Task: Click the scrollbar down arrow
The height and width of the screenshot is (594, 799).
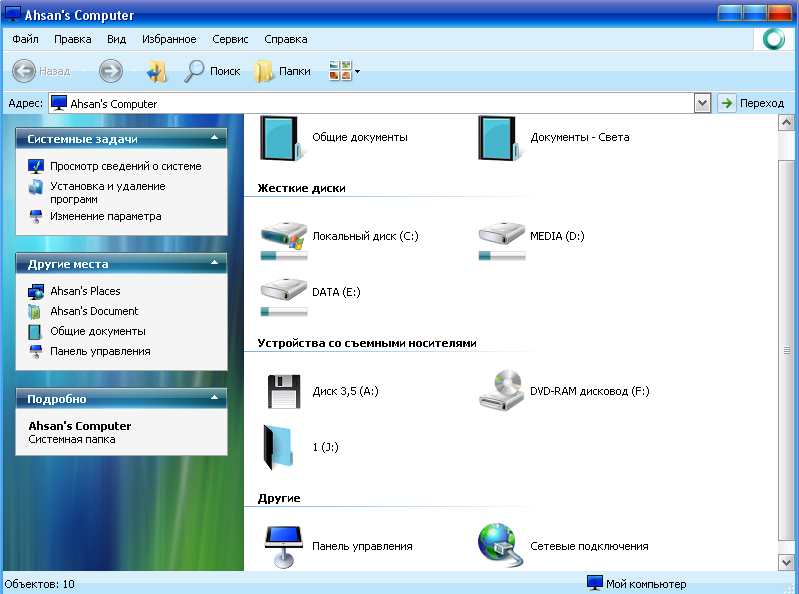Action: (x=786, y=562)
